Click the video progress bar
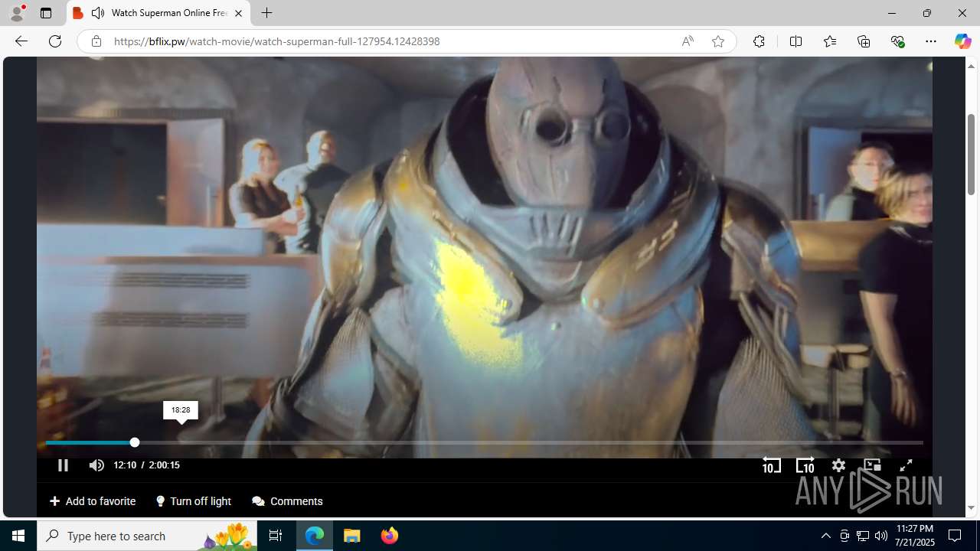Viewport: 980px width, 551px height. tap(484, 442)
